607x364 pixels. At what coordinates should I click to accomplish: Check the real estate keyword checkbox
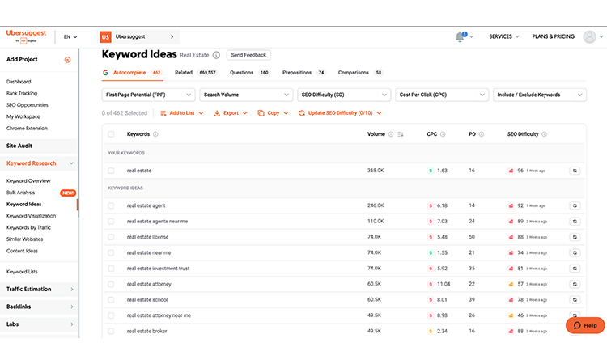(x=111, y=171)
